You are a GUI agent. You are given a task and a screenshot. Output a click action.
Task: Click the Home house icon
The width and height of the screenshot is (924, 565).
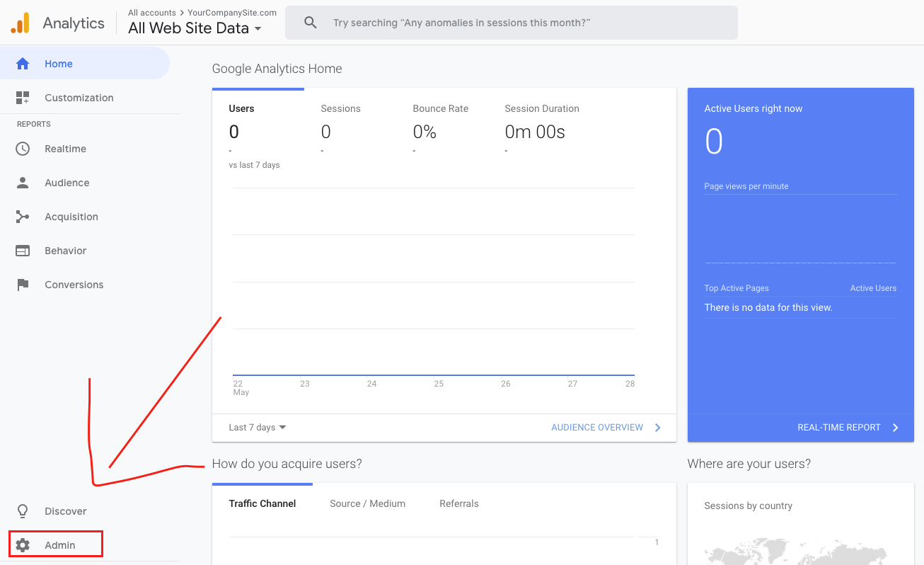click(23, 64)
